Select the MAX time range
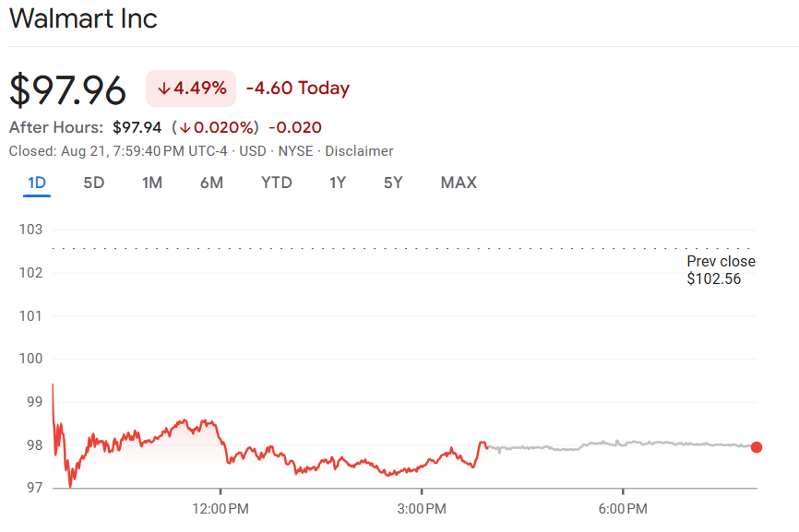The width and height of the screenshot is (799, 532). click(459, 183)
